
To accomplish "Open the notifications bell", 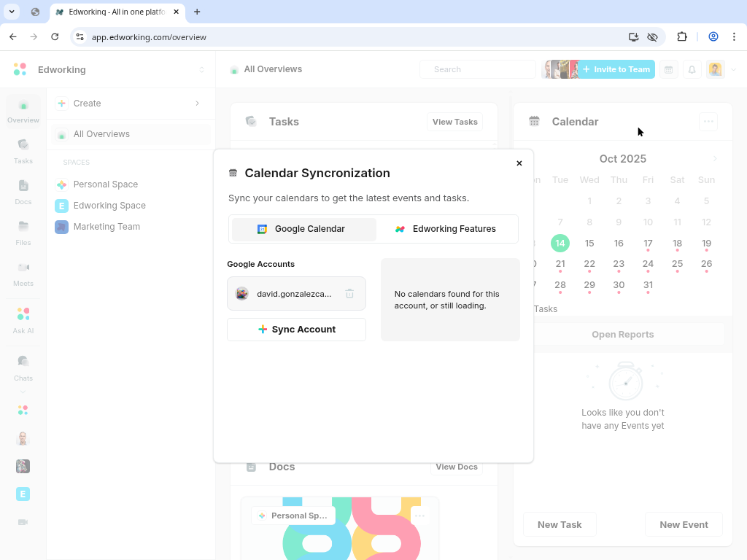I will click(692, 69).
